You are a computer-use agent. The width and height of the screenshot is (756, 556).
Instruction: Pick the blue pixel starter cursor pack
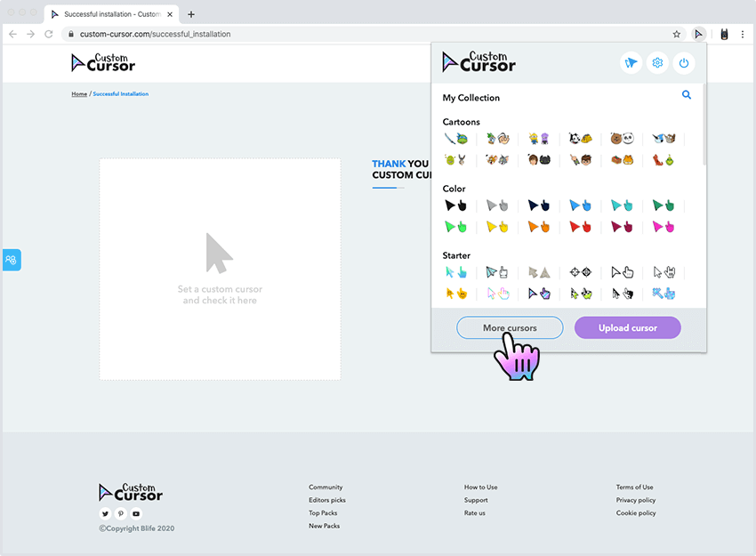664,294
